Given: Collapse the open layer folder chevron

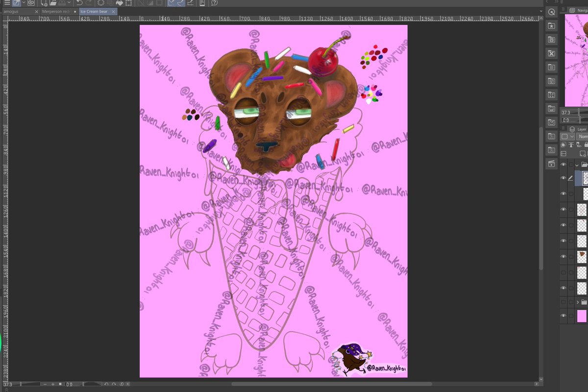Looking at the screenshot, I should point(577,165).
